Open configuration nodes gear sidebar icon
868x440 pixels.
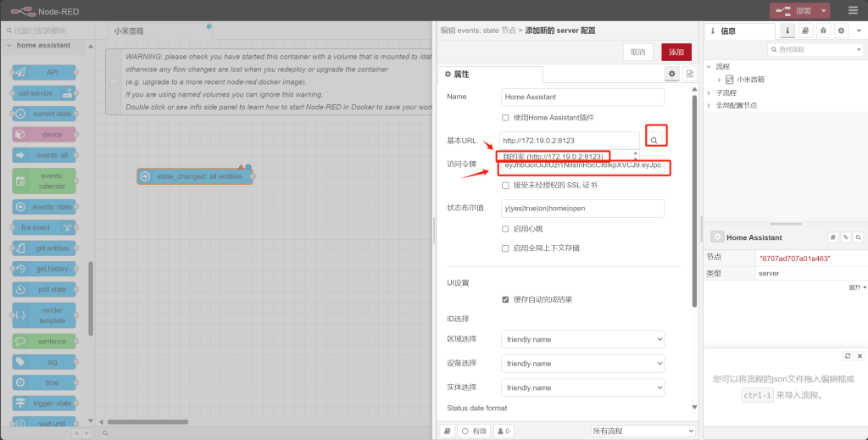tap(841, 31)
